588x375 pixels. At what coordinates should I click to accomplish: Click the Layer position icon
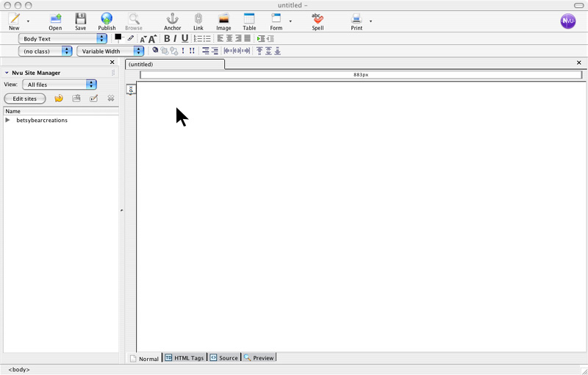pos(155,50)
